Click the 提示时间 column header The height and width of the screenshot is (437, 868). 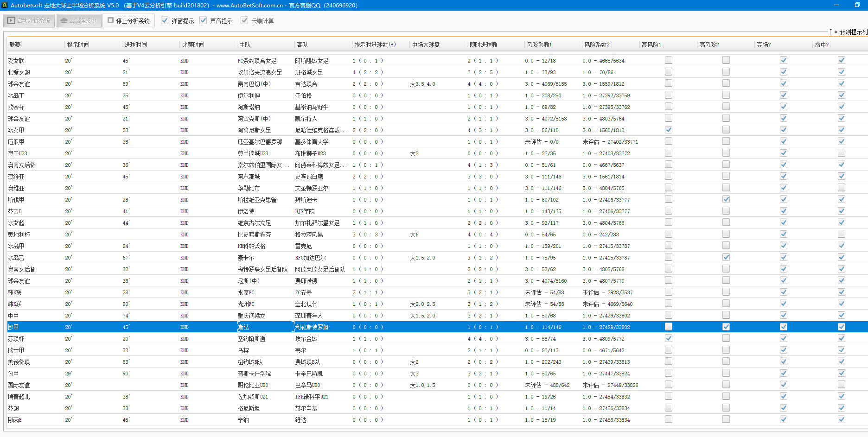[x=78, y=44]
